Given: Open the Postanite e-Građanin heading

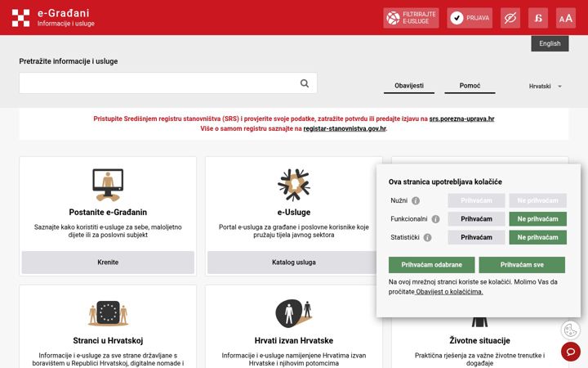Looking at the screenshot, I should coord(108,212).
